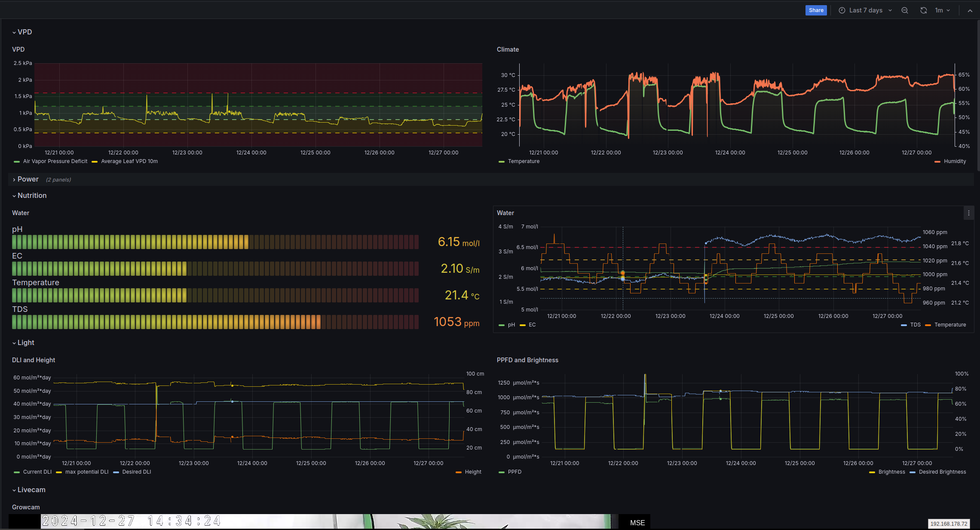
Task: Click the (2 panels) label
Action: tap(58, 180)
